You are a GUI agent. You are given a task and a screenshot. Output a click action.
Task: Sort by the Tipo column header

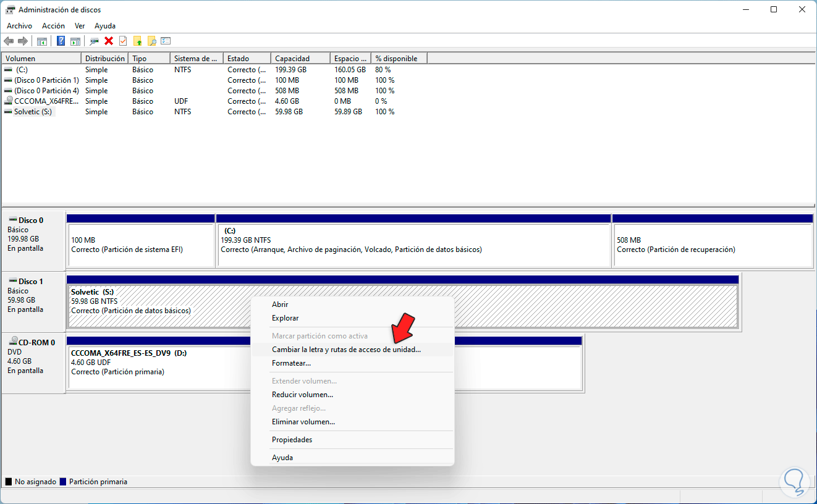point(149,59)
